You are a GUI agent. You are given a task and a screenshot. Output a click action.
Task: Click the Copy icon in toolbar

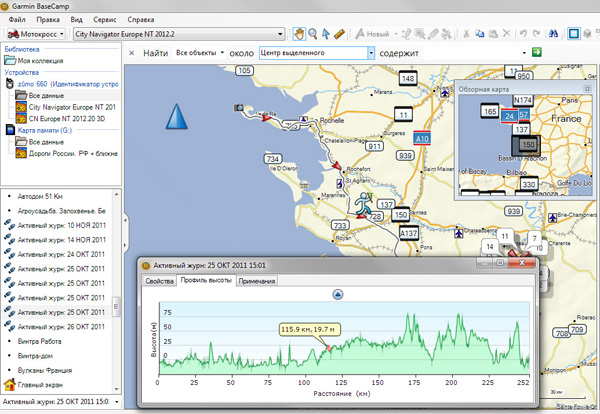click(x=479, y=34)
